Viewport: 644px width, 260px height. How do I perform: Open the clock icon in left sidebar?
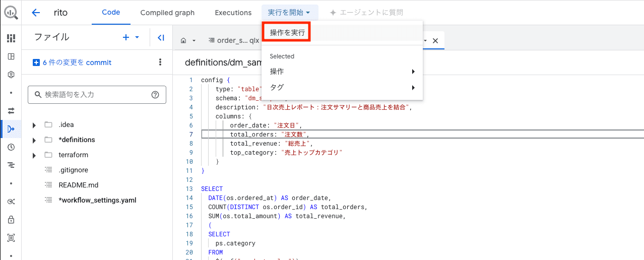click(11, 147)
